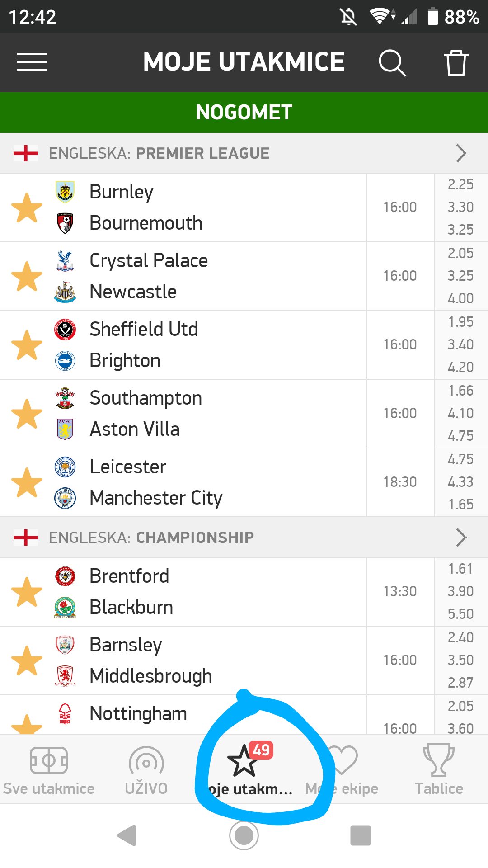Screen dimensions: 488x868
Task: Remove star from Leicester vs Manchester City
Action: pyautogui.click(x=27, y=483)
